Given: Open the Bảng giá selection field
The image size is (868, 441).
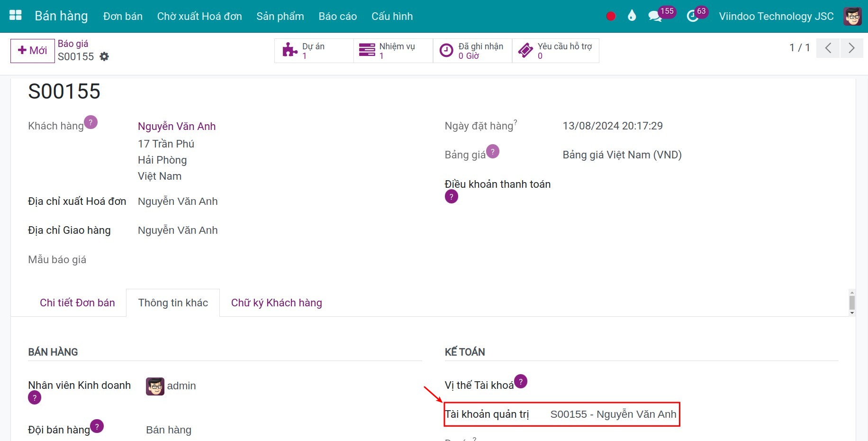Looking at the screenshot, I should pyautogui.click(x=622, y=155).
